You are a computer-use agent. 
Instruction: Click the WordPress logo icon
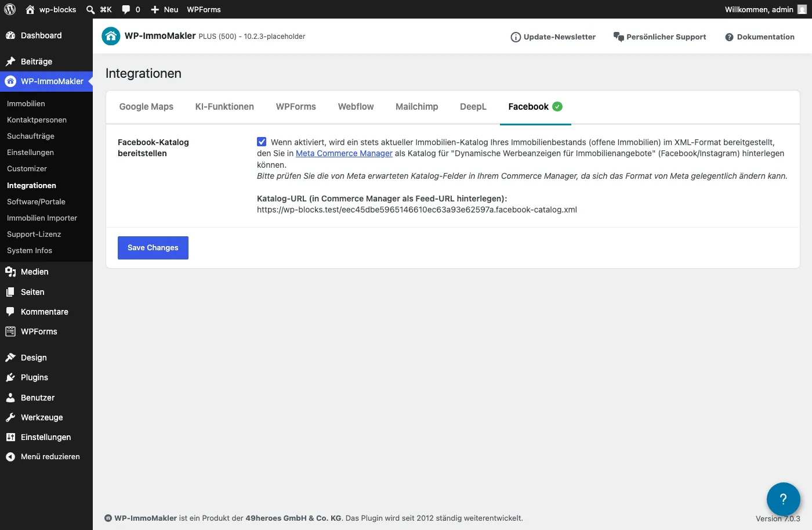[10, 9]
